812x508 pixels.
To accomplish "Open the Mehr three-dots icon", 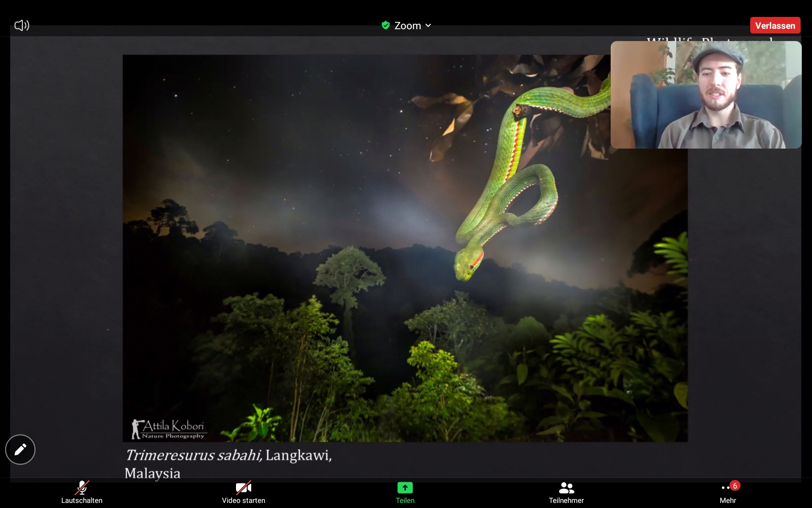I will pos(725,489).
